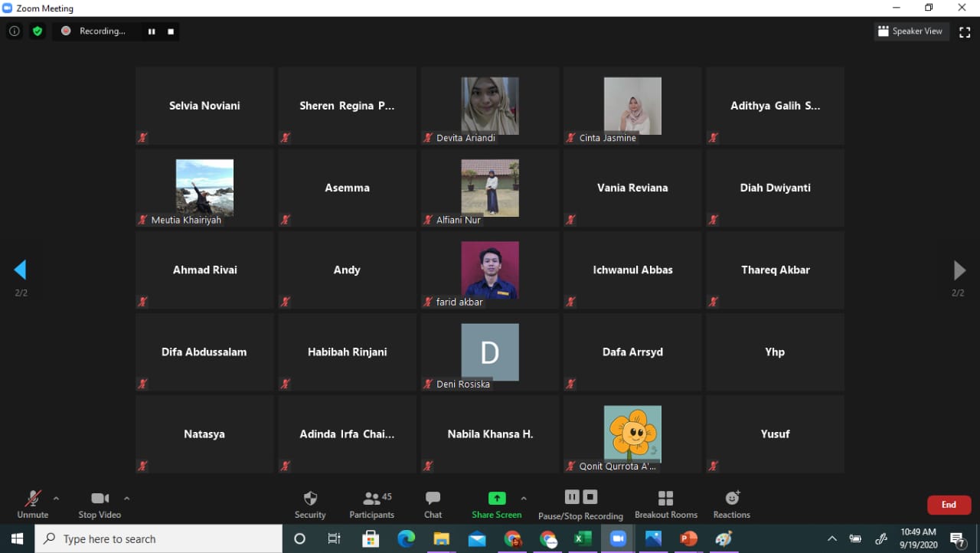Switch to Speaker View

tap(911, 31)
